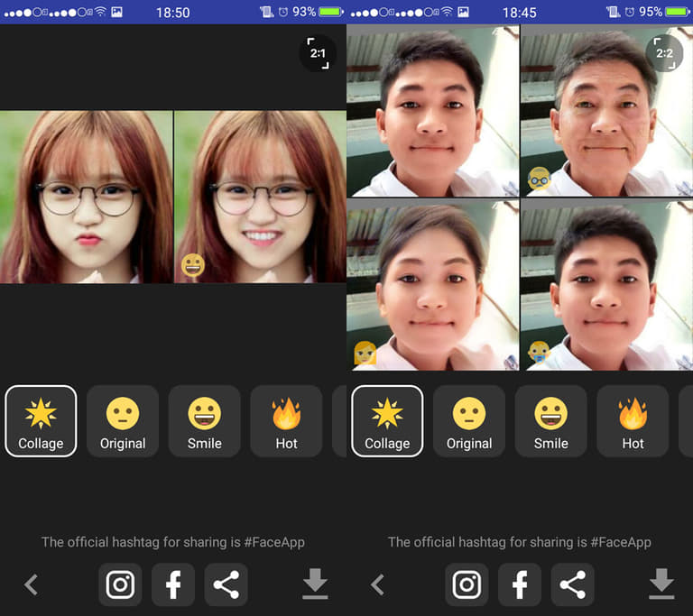
Task: Open Instagram sharing on the right phone screen
Action: pos(467,584)
